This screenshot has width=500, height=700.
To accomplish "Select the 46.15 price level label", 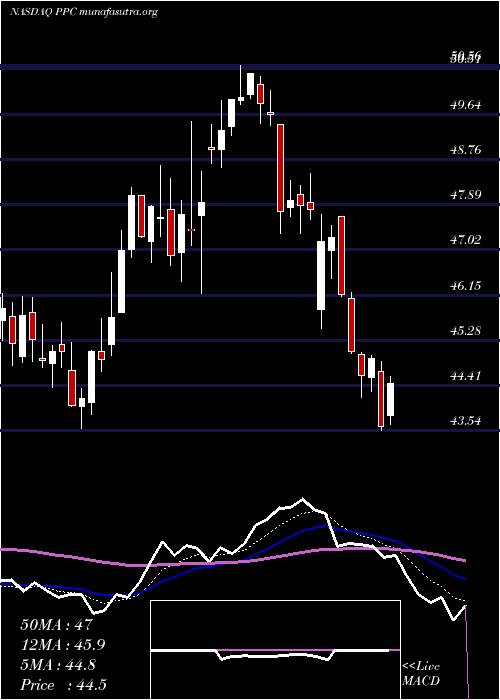I will click(x=466, y=285).
